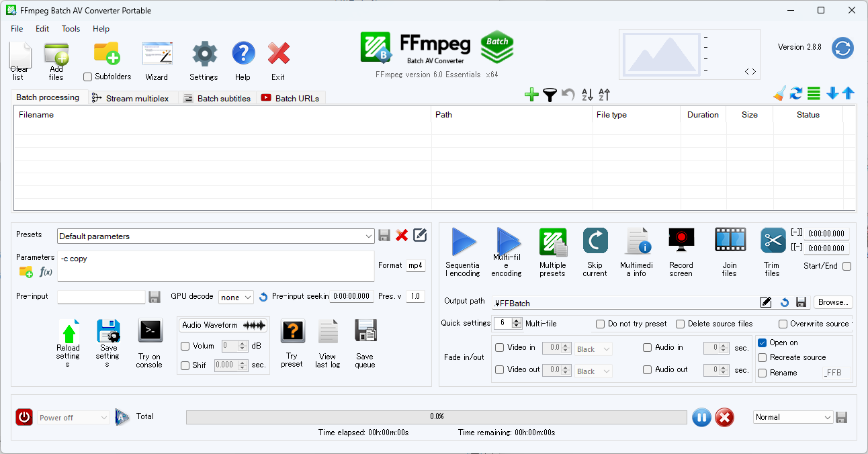Open the GPU decode dropdown

(x=236, y=297)
